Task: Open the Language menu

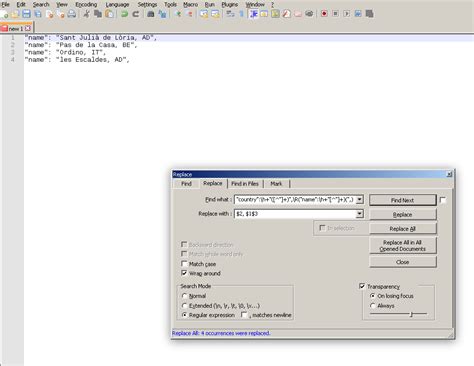Action: [117, 4]
